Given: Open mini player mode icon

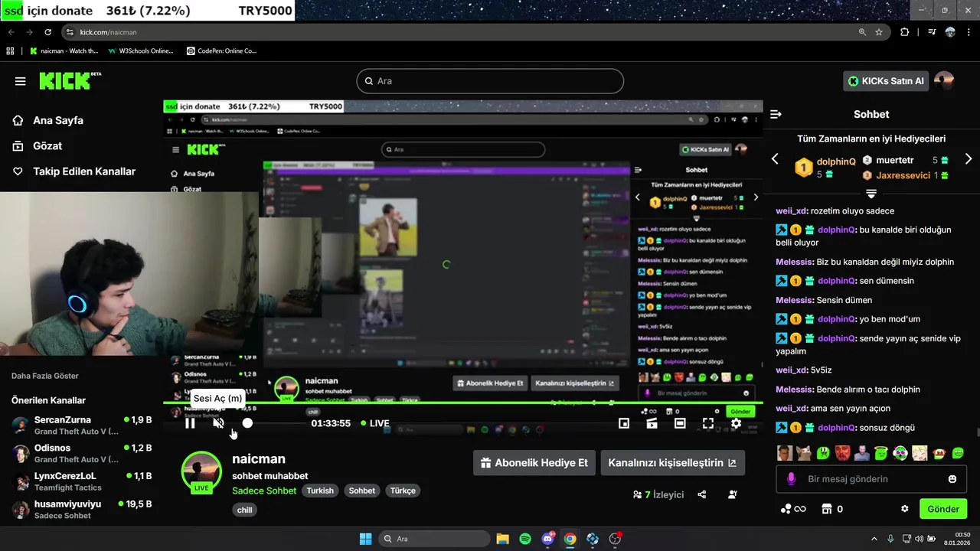Looking at the screenshot, I should tap(624, 423).
